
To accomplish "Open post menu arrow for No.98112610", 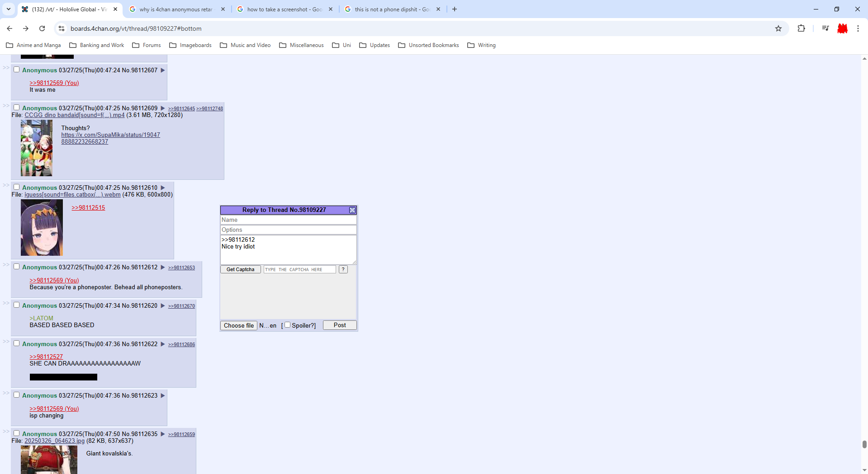I will pyautogui.click(x=163, y=188).
